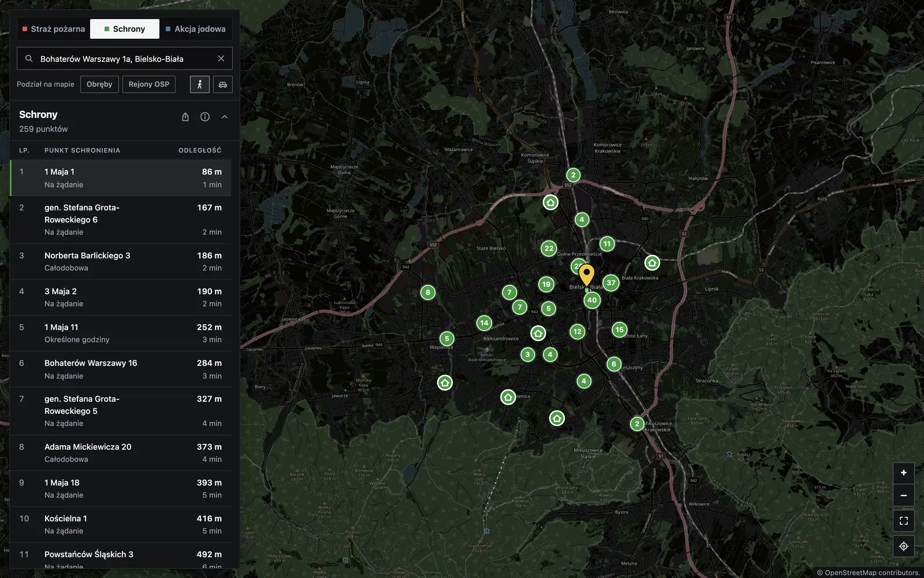Open the cluster marker labeled 19

(546, 284)
